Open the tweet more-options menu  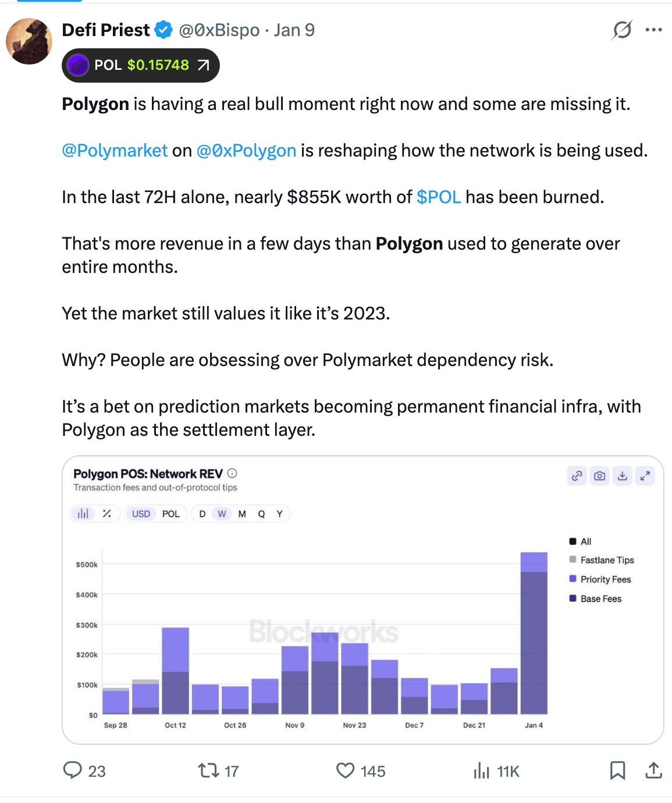655,30
